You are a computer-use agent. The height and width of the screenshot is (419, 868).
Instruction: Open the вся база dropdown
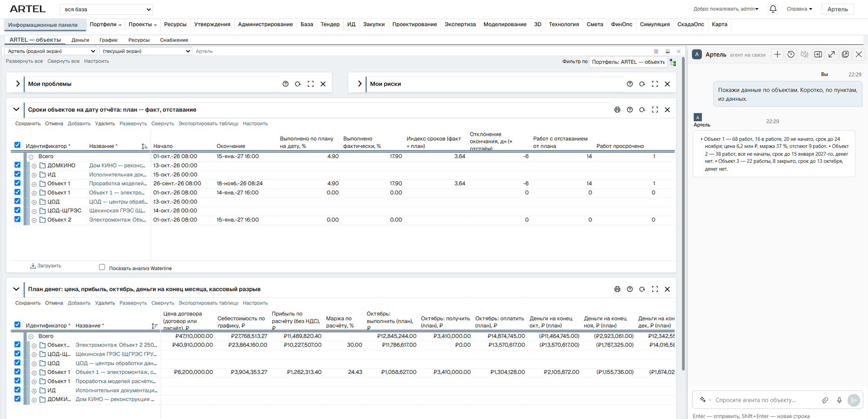(x=106, y=9)
